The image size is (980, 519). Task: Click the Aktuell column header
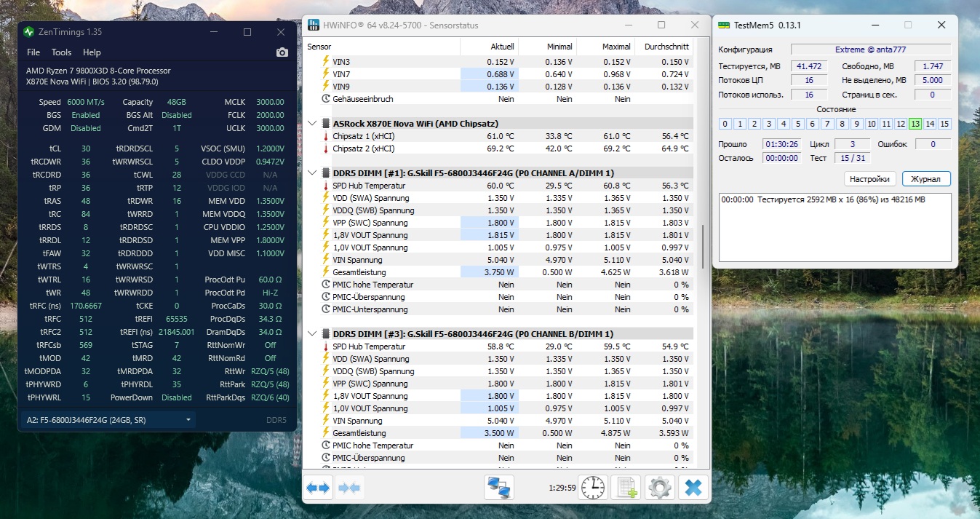pyautogui.click(x=490, y=47)
